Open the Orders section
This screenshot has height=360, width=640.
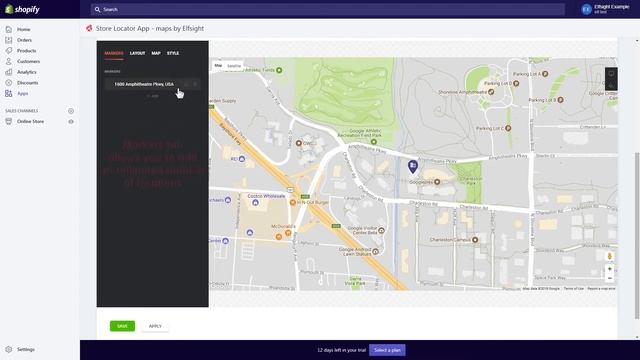coord(24,40)
